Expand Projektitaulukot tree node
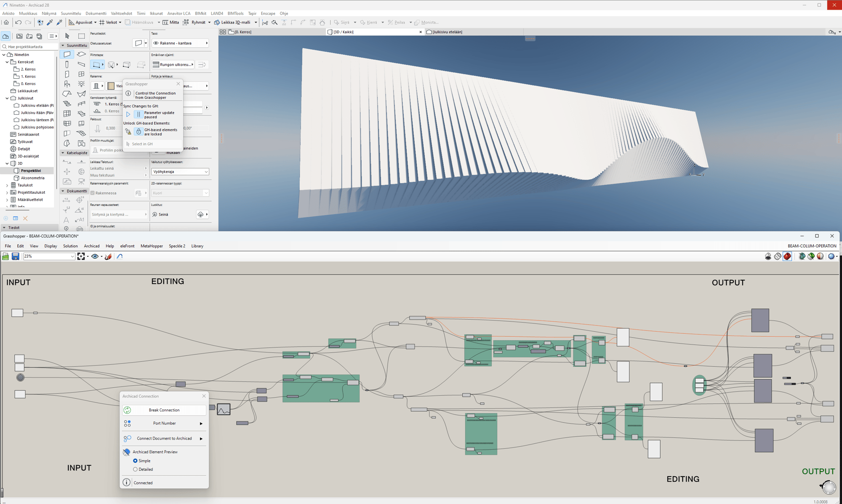 [x=7, y=192]
